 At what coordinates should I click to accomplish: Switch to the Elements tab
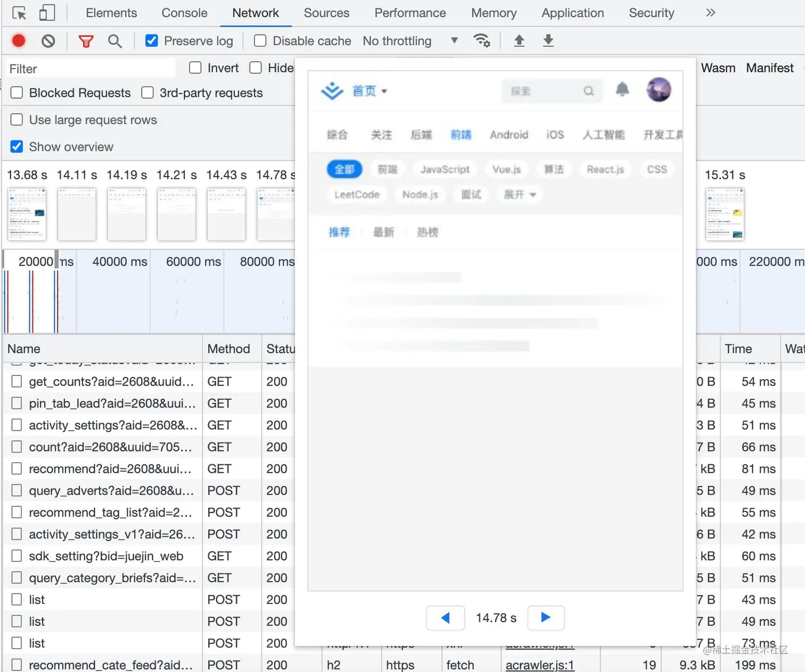click(111, 13)
